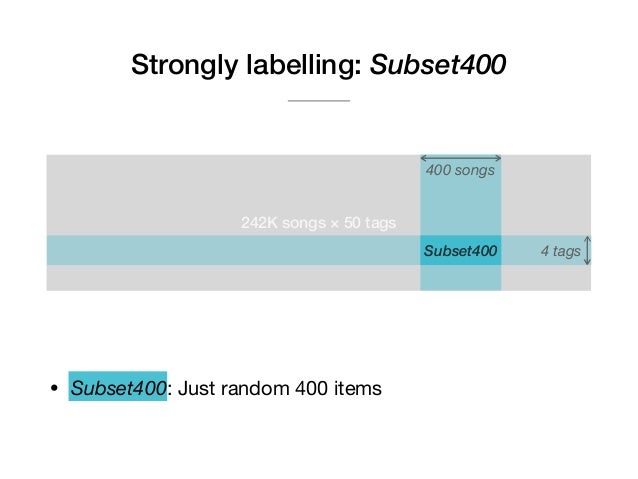The image size is (638, 479).
Task: Click the gray area right of the teal column
Action: coord(546,195)
